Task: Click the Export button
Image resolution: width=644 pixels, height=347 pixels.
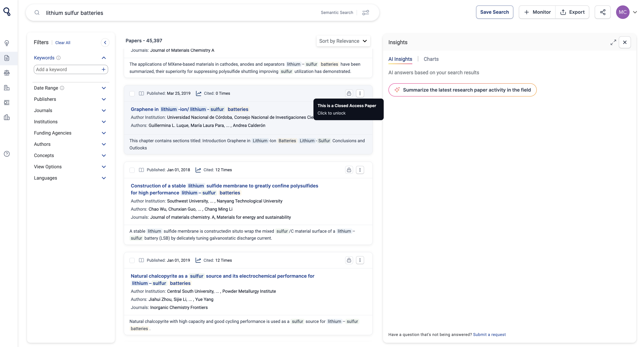Action: click(x=572, y=12)
